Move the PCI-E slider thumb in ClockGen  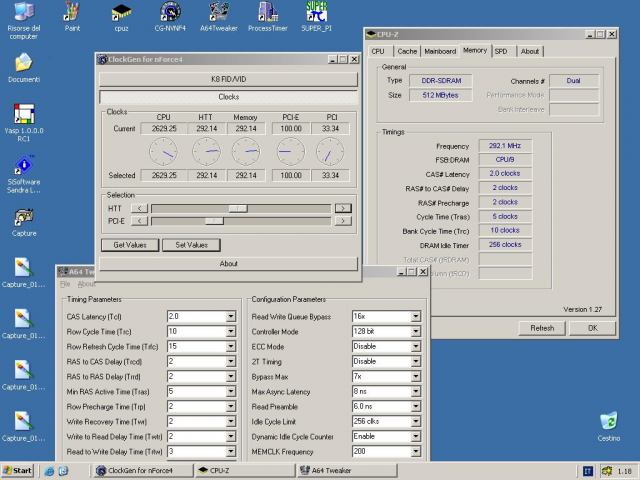(214, 221)
